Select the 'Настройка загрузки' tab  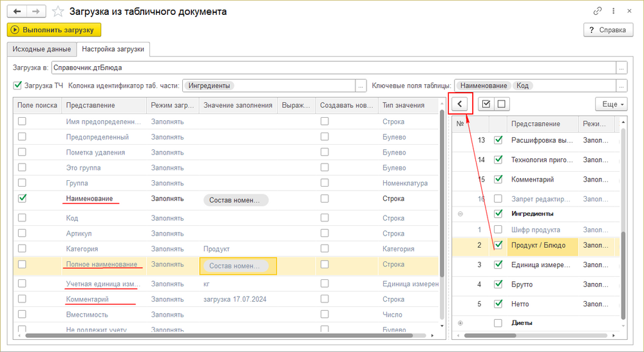tap(113, 50)
